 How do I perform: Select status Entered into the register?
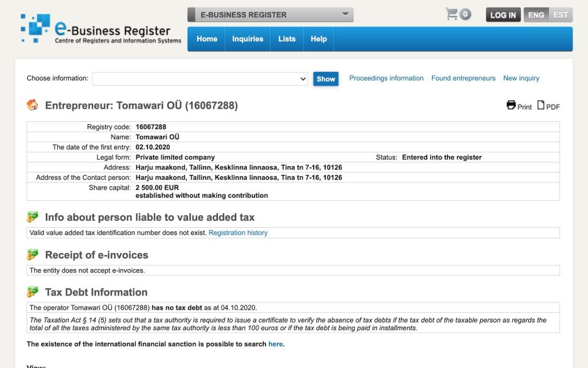442,158
